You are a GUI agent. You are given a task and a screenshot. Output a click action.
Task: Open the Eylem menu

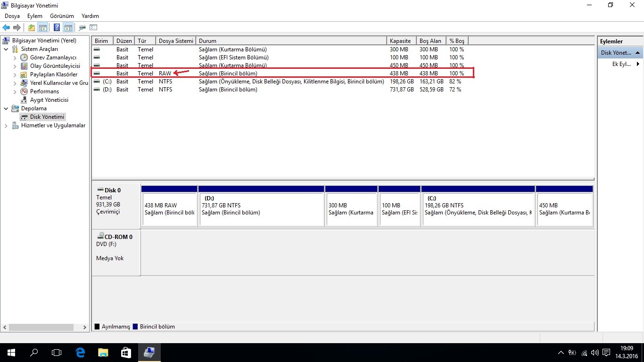coord(35,16)
